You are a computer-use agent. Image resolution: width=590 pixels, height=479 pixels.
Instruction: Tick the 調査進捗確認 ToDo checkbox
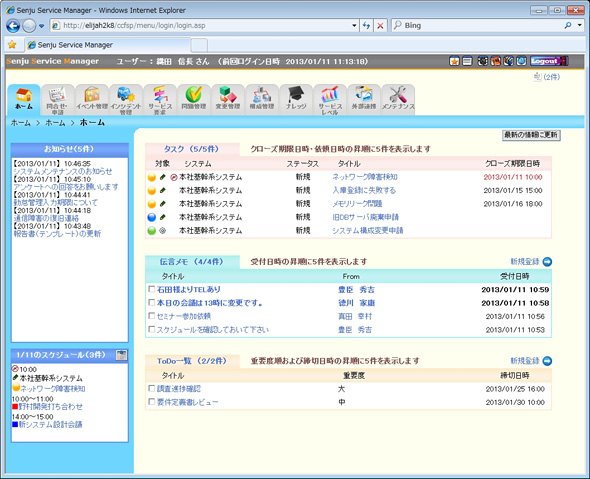coord(151,388)
